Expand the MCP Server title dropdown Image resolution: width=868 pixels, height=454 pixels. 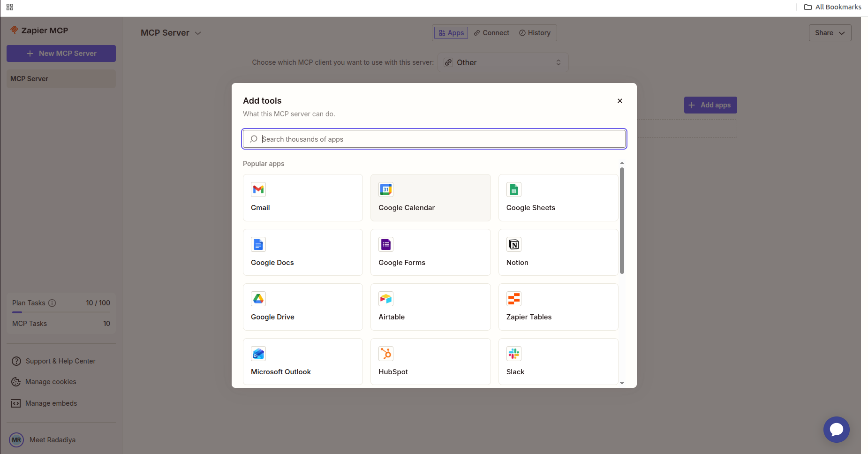click(x=198, y=33)
